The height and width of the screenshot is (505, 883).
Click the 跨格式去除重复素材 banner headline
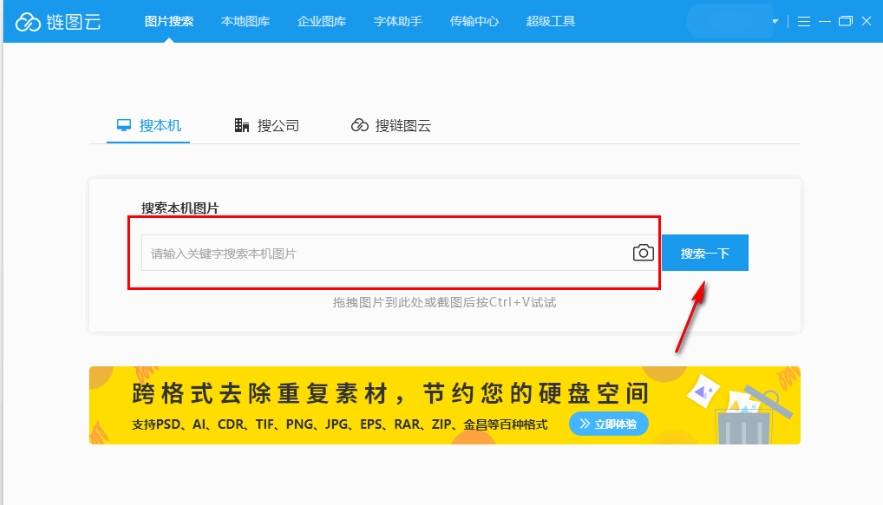(x=390, y=394)
